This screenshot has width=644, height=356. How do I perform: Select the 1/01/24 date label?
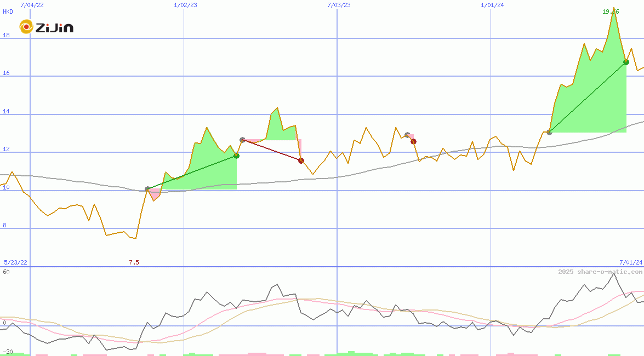coord(492,5)
